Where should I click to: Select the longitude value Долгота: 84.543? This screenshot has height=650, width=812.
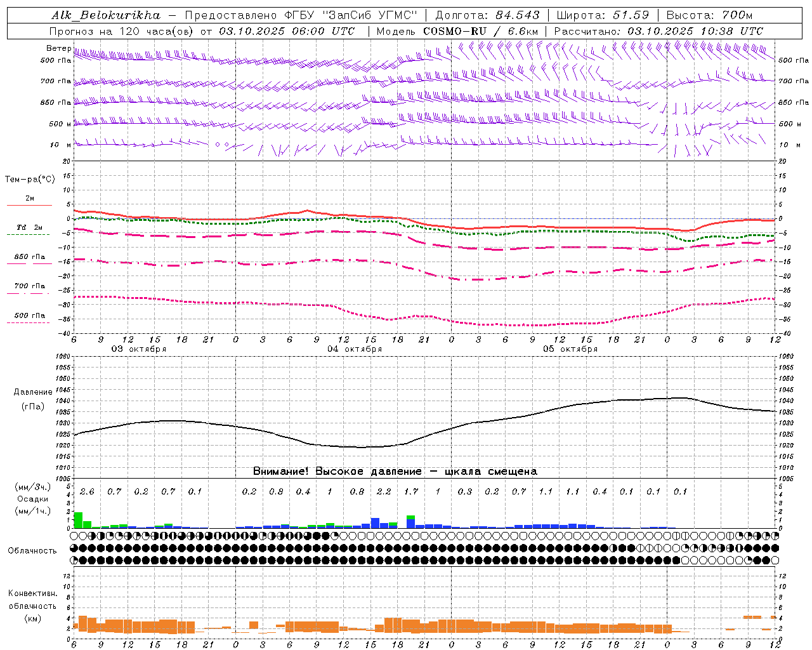[487, 15]
